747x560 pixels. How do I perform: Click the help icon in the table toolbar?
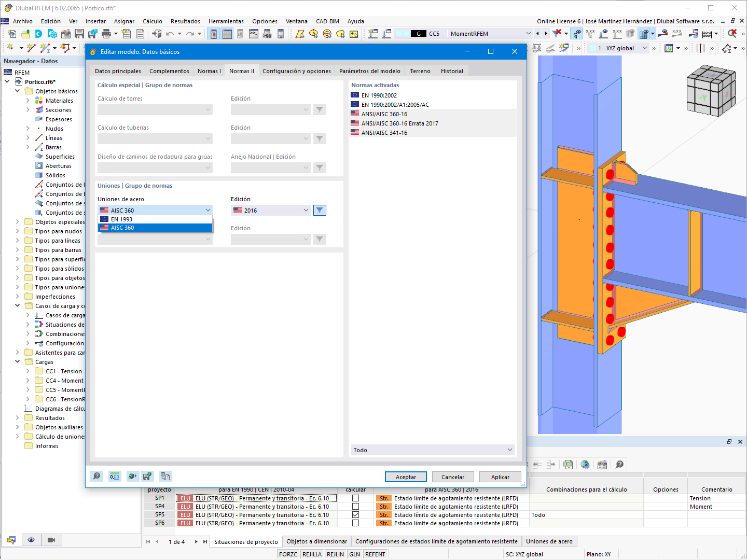[619, 465]
